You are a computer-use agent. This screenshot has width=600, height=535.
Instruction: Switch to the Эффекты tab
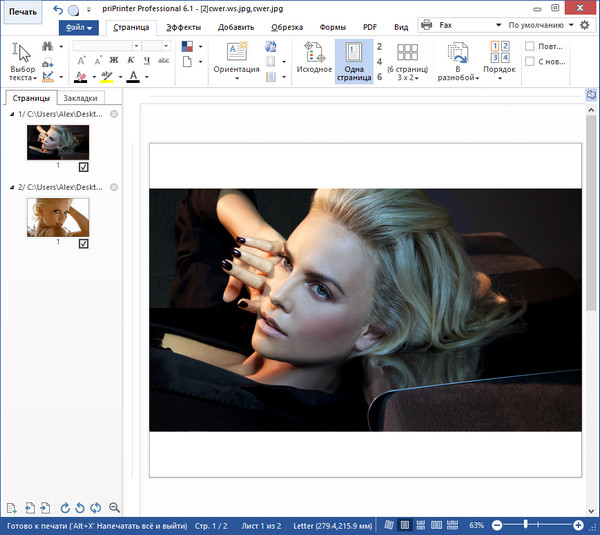pyautogui.click(x=183, y=27)
